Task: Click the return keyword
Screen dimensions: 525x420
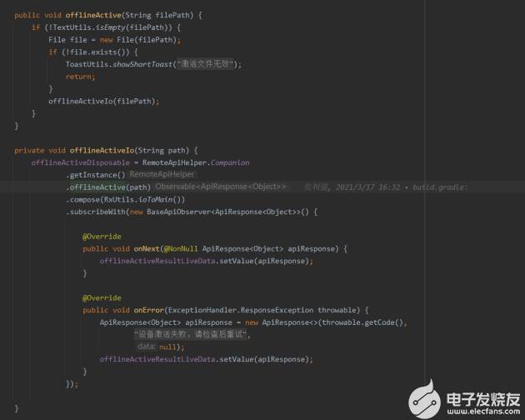Action: click(80, 77)
